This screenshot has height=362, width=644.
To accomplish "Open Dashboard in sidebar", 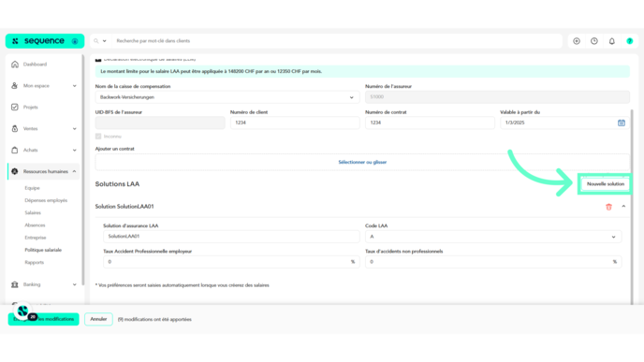I will point(35,65).
